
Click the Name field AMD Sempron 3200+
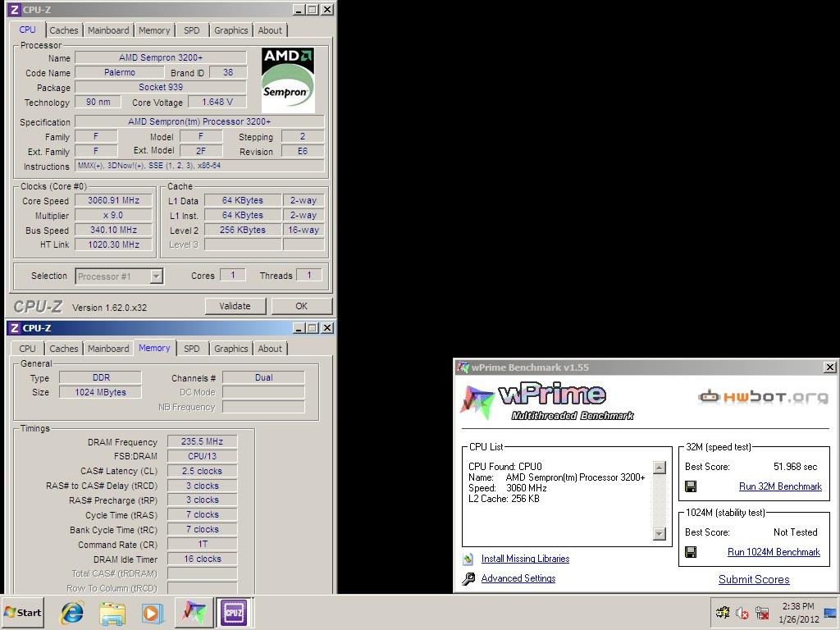(x=161, y=57)
